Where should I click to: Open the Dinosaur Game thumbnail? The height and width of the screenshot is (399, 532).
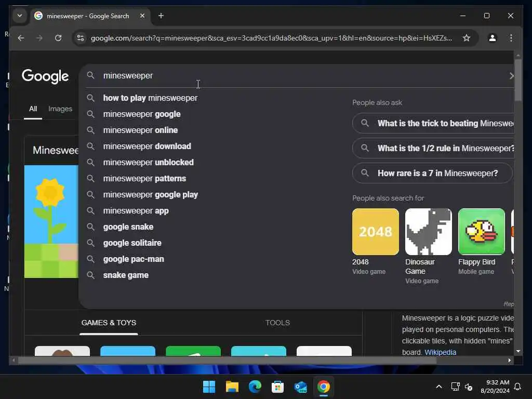(429, 232)
